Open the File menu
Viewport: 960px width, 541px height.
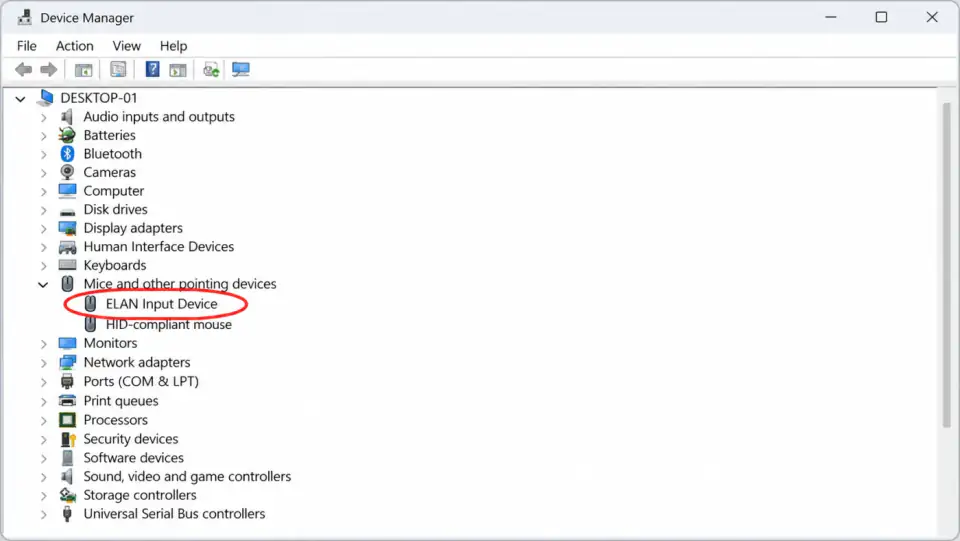(x=26, y=46)
